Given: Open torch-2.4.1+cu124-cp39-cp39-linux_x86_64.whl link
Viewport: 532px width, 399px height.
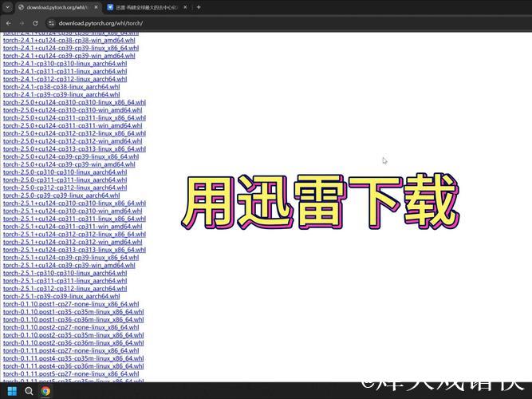Looking at the screenshot, I should 71,48.
